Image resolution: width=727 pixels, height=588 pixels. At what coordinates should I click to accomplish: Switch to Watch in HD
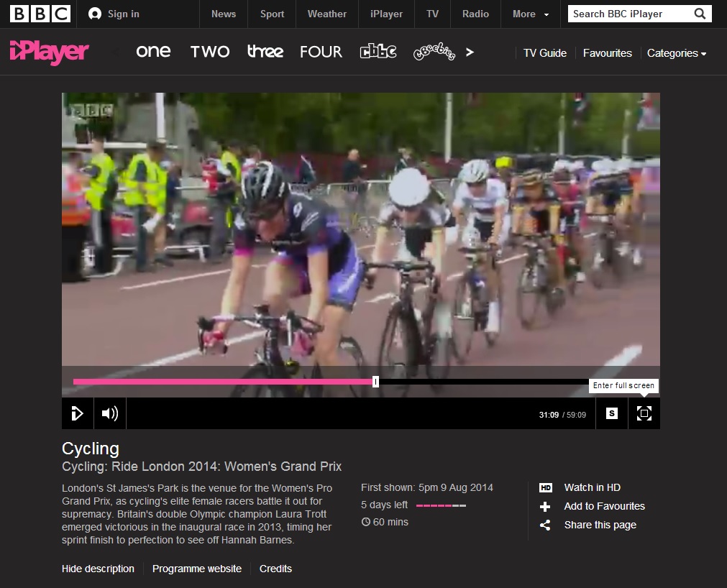click(x=591, y=487)
